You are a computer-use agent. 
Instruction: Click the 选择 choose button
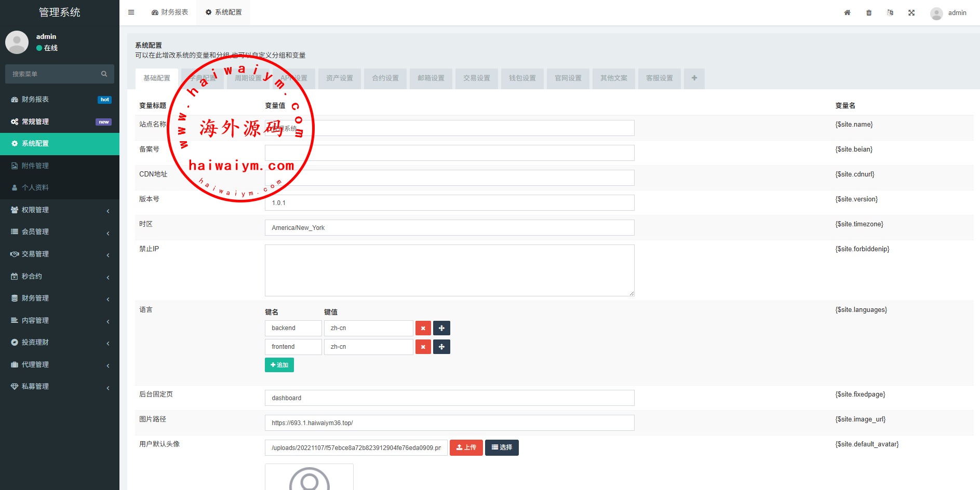pyautogui.click(x=502, y=447)
